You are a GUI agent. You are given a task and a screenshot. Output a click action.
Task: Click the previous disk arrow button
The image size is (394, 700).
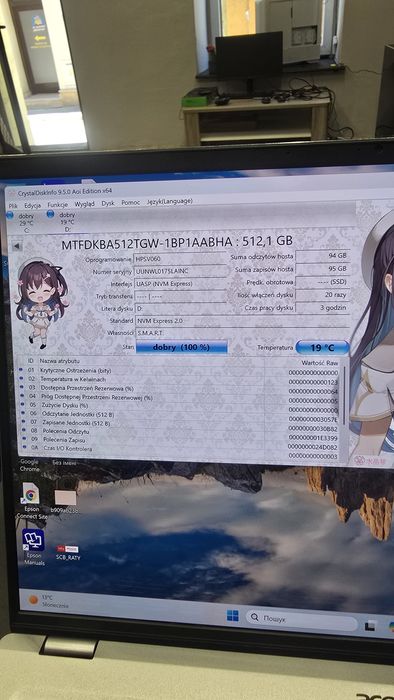[x=17, y=246]
